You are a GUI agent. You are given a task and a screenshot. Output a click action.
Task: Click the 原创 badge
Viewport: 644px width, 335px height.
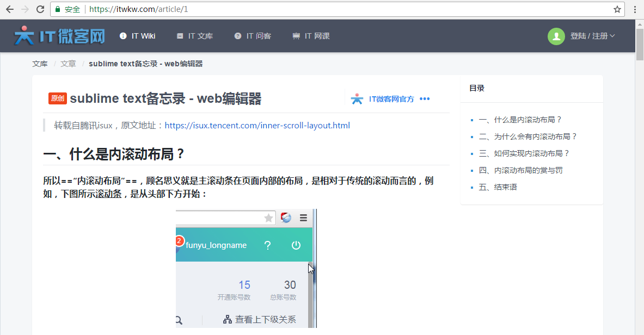point(58,98)
